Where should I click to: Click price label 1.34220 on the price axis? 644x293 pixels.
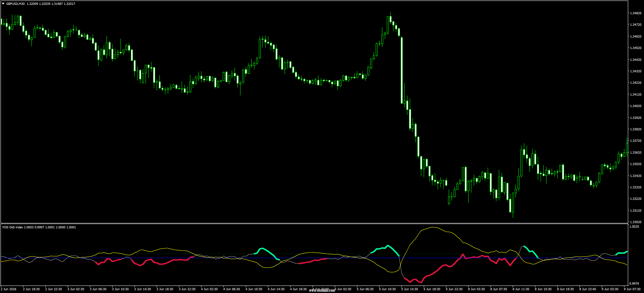636,82
